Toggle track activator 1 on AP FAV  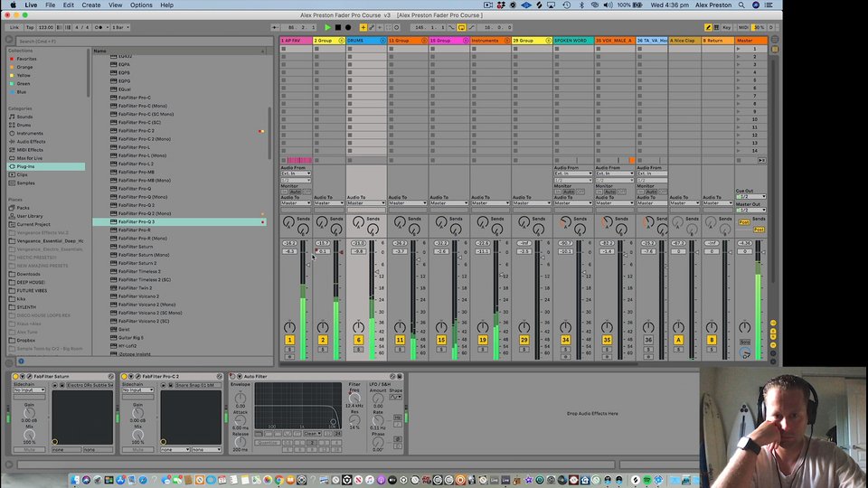pos(289,340)
